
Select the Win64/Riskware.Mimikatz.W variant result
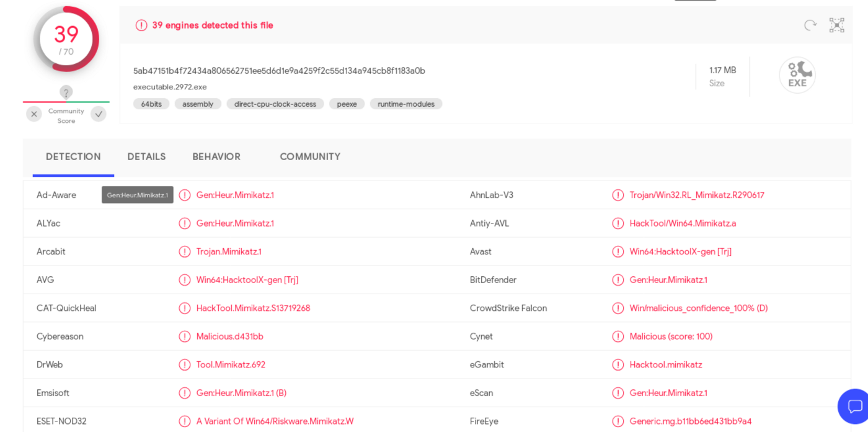(x=275, y=421)
